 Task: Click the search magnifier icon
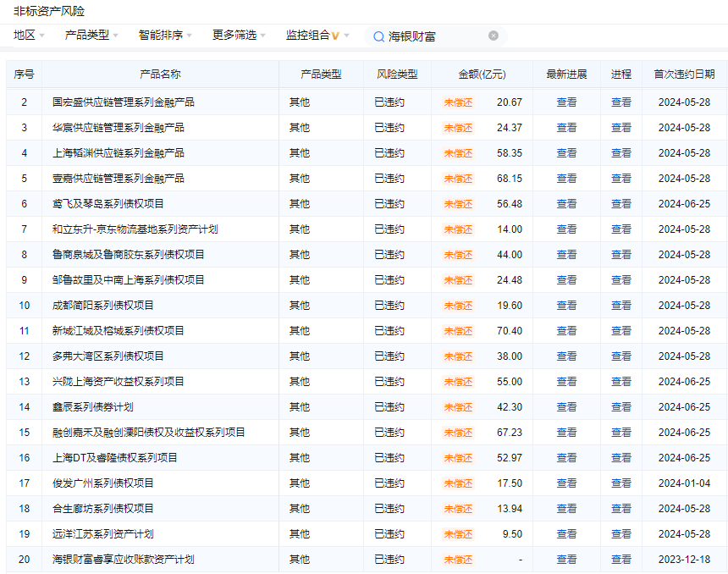coord(379,36)
